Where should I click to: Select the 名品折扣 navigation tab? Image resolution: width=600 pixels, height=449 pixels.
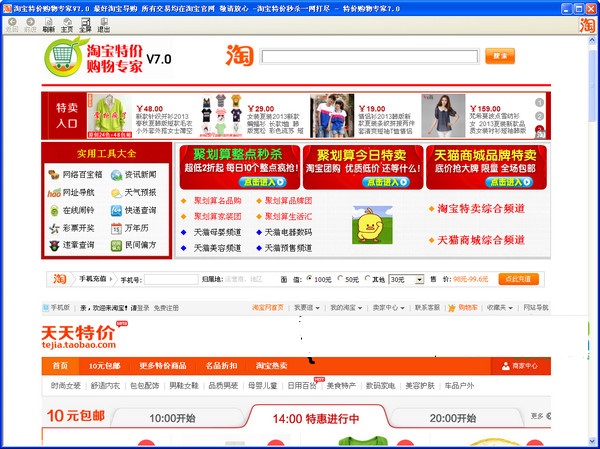click(221, 366)
